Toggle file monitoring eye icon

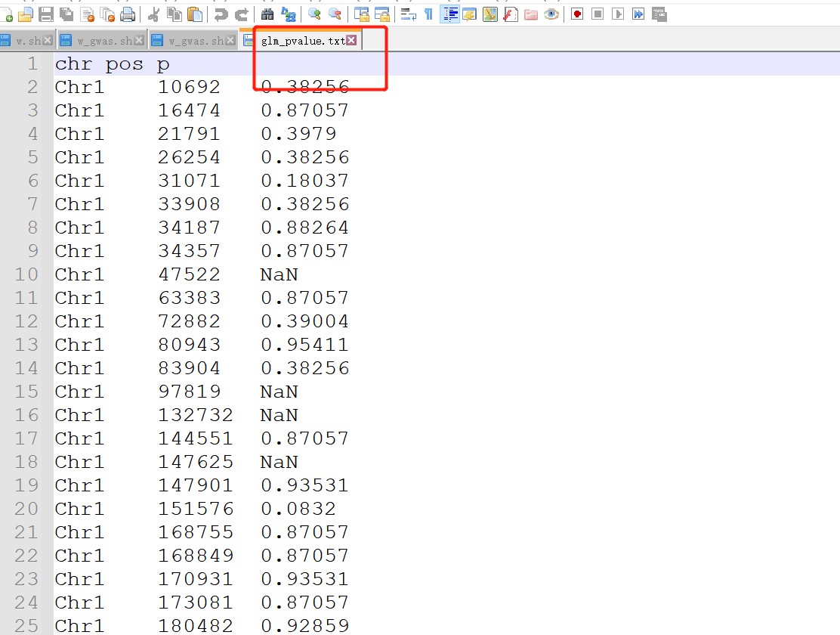(551, 14)
